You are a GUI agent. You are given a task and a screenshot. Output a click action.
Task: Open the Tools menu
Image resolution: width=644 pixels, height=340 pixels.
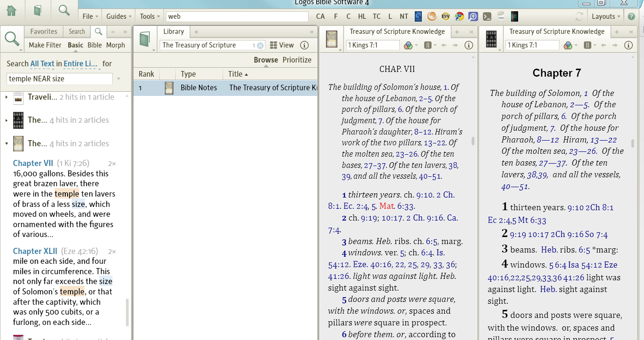150,16
